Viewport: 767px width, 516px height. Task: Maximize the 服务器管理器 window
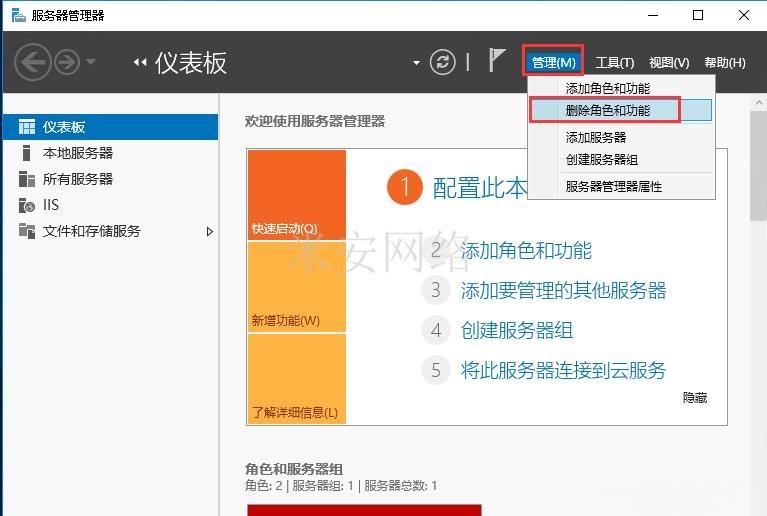[698, 15]
